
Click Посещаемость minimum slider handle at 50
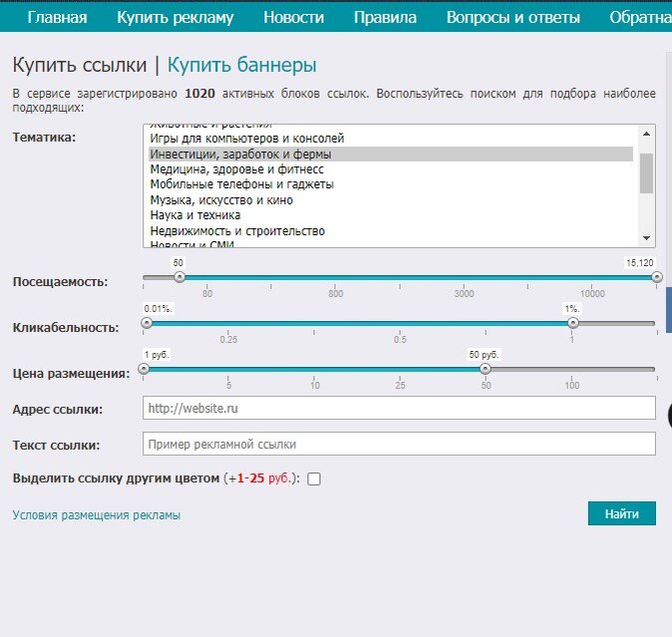[179, 277]
